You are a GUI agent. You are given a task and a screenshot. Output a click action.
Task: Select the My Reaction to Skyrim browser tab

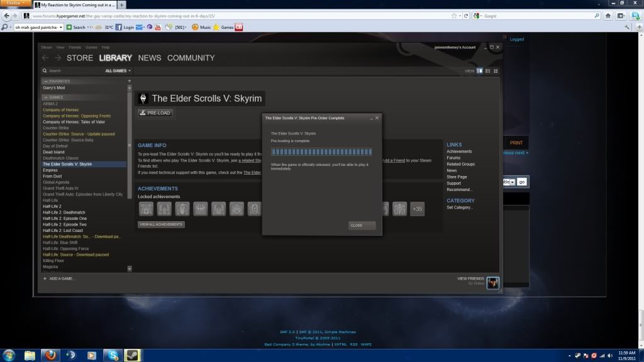pos(75,5)
